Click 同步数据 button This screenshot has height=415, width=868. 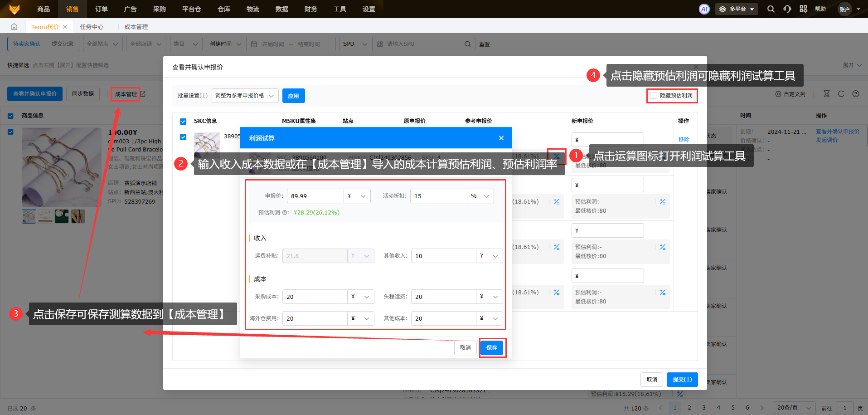[x=83, y=94]
